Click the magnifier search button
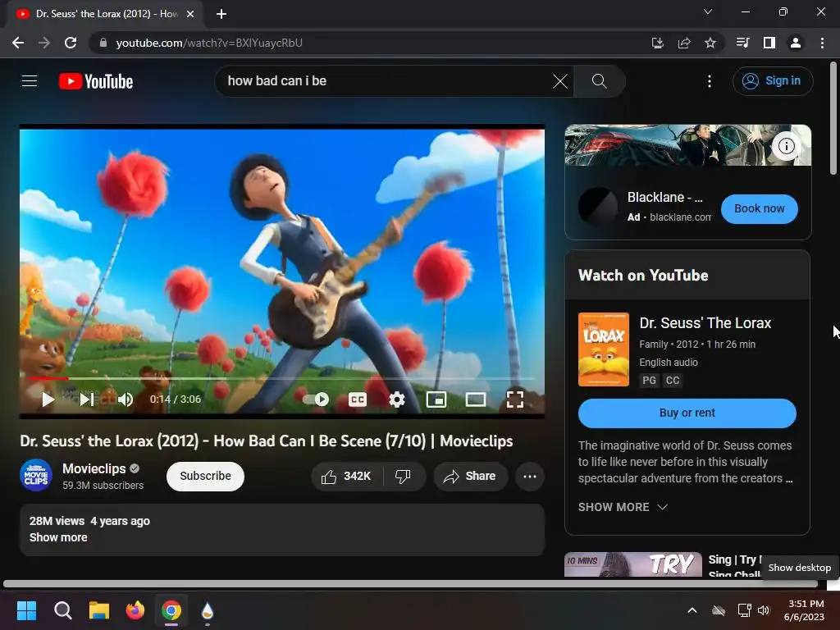840x630 pixels. pyautogui.click(x=599, y=81)
